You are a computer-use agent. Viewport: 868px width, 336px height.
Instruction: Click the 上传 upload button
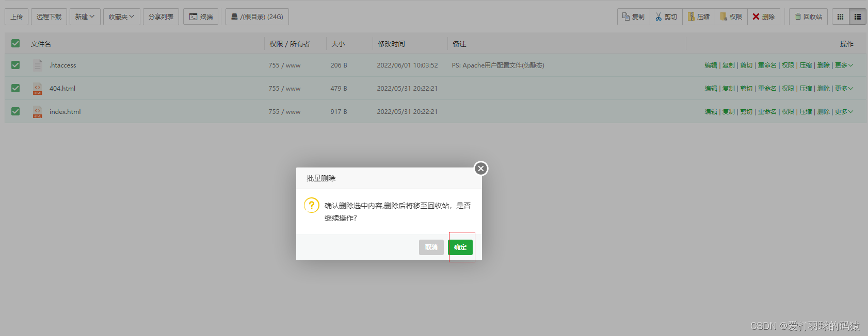coord(17,16)
